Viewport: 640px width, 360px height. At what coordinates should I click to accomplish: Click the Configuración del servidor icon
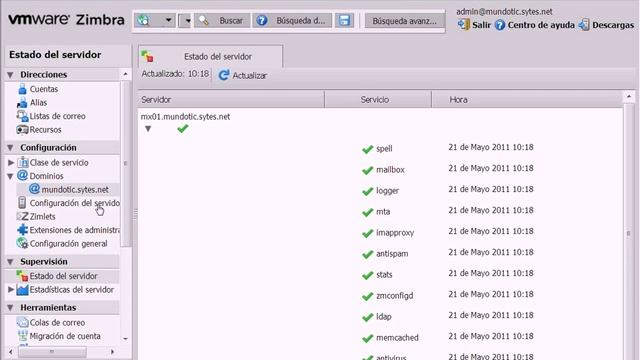pyautogui.click(x=22, y=203)
